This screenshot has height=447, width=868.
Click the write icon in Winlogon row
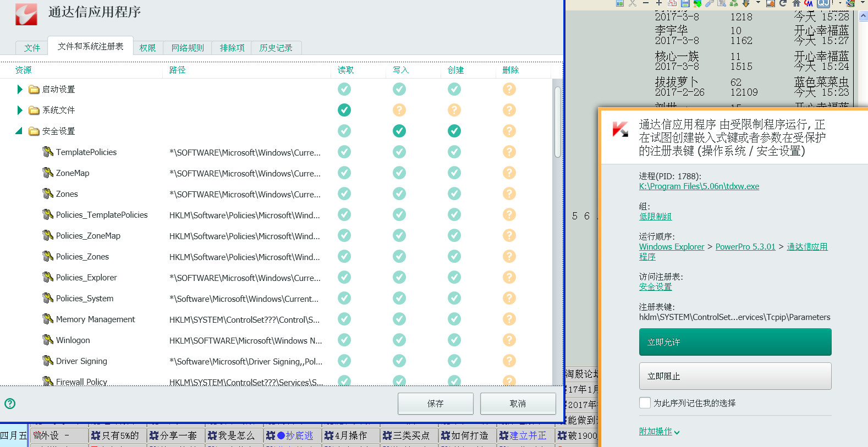399,340
